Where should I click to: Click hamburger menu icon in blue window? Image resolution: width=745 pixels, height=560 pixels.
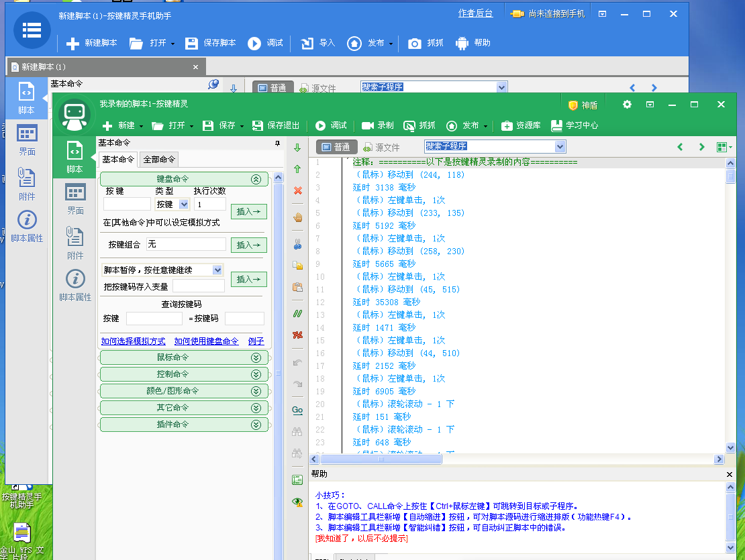pyautogui.click(x=32, y=30)
